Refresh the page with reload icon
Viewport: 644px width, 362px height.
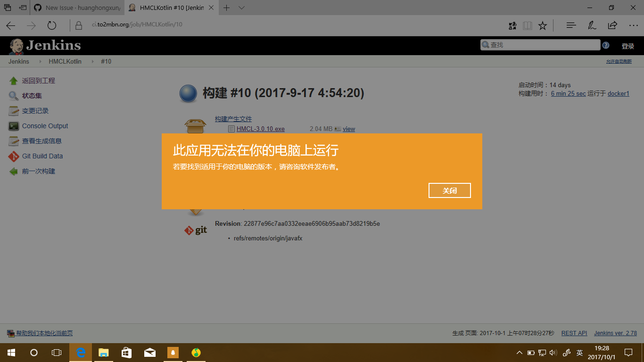pos(52,25)
